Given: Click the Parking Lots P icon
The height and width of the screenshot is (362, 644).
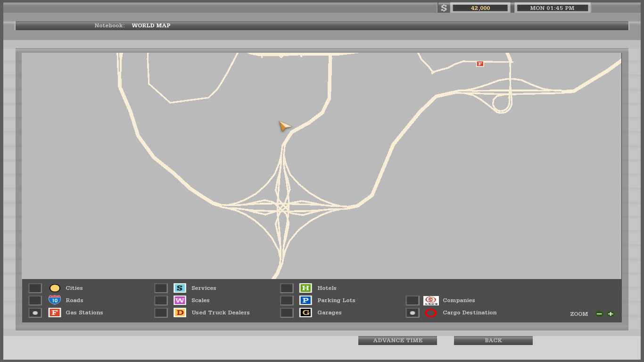Looking at the screenshot, I should click(x=305, y=300).
